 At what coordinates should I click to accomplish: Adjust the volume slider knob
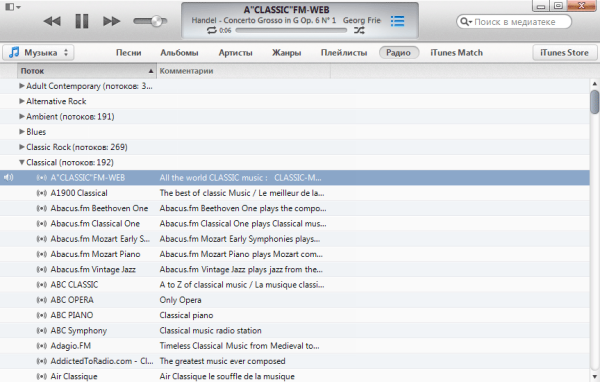point(157,21)
